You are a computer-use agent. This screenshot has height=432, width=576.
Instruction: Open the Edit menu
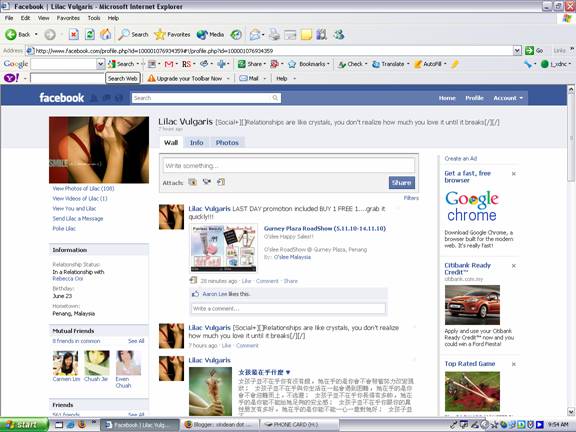click(x=25, y=18)
